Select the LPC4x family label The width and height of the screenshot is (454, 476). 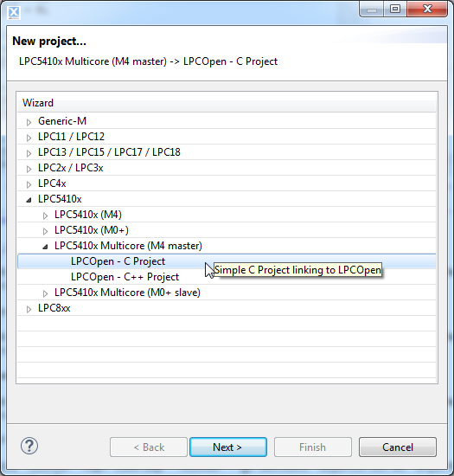coord(52,183)
